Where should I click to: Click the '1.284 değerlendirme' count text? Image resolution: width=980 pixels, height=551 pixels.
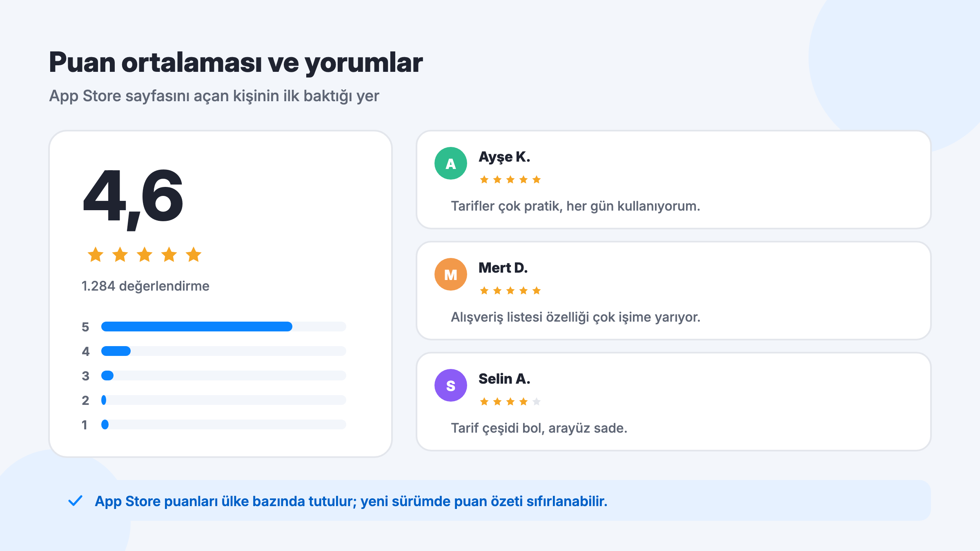click(145, 286)
